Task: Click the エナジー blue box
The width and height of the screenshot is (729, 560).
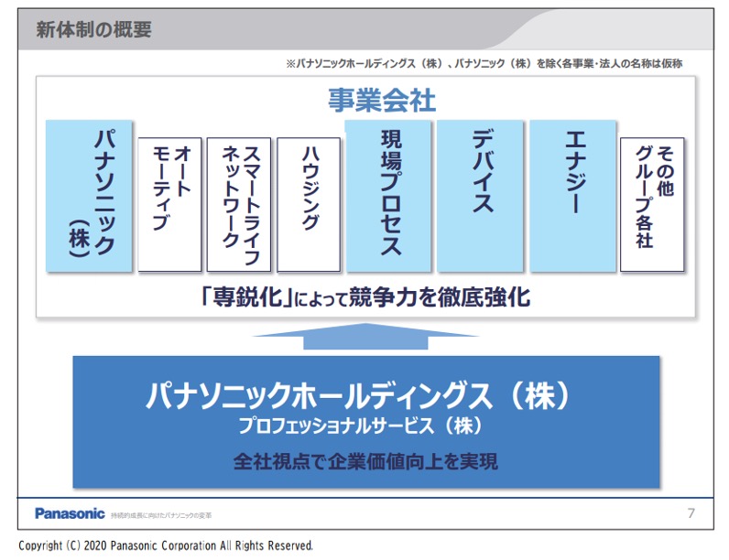Action: [x=573, y=196]
